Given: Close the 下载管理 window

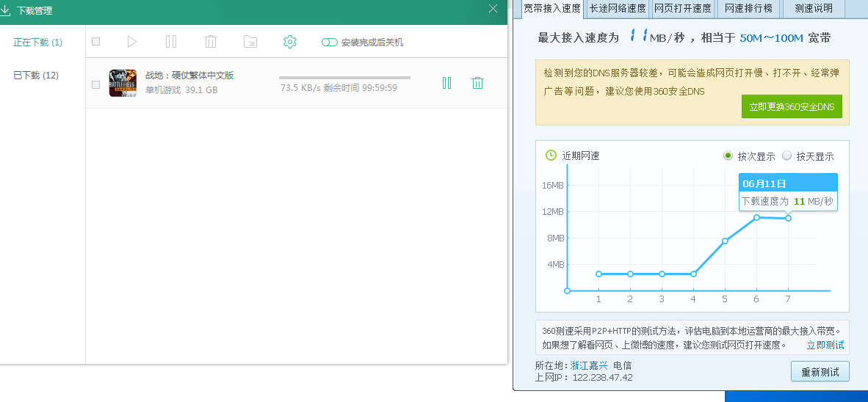Looking at the screenshot, I should 493,8.
